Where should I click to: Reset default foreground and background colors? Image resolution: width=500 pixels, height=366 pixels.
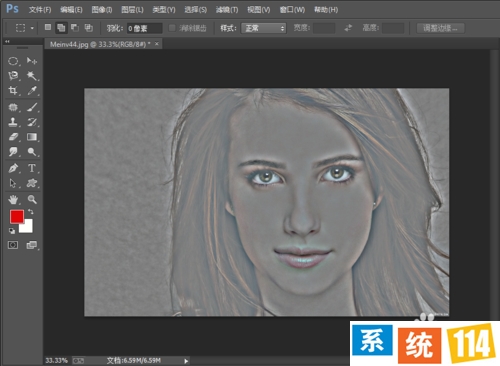point(12,231)
